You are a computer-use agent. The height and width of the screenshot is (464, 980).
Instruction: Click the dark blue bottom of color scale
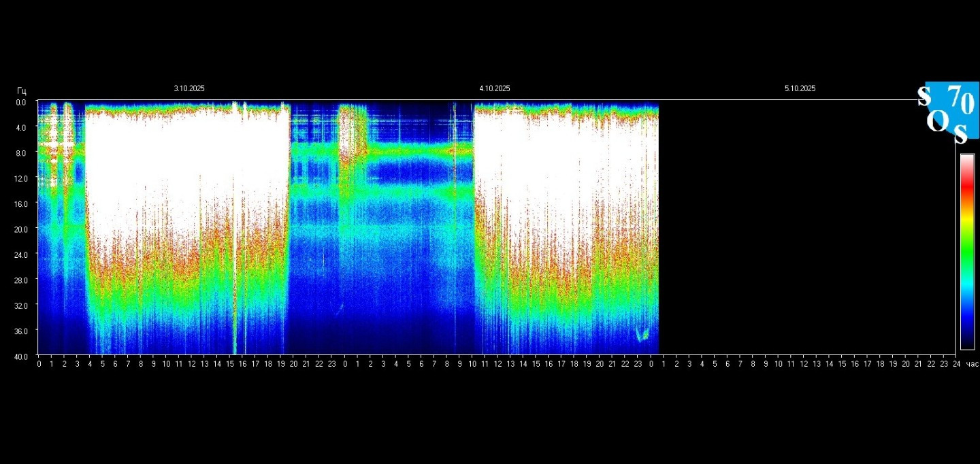[x=967, y=339]
